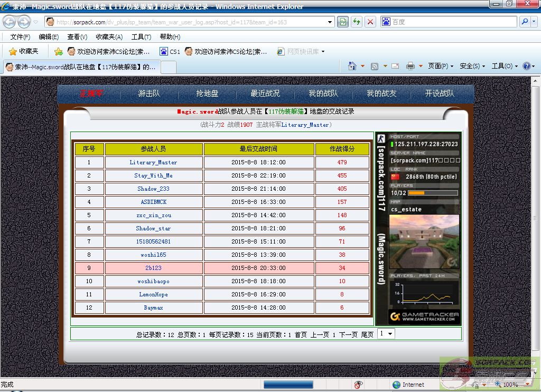The image size is (541, 392).
Task: Open the 收藏夹(A) menu
Action: click(109, 37)
